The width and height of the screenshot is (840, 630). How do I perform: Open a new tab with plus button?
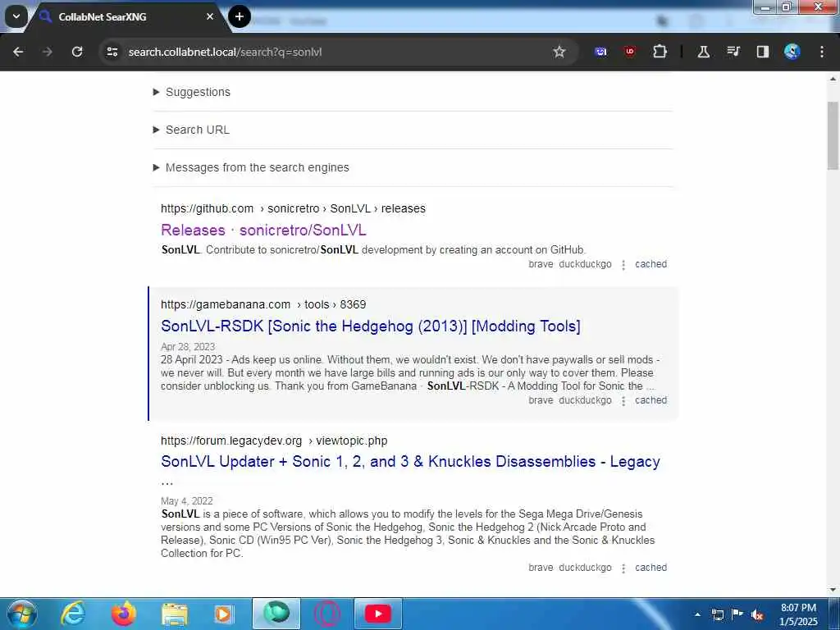[240, 16]
